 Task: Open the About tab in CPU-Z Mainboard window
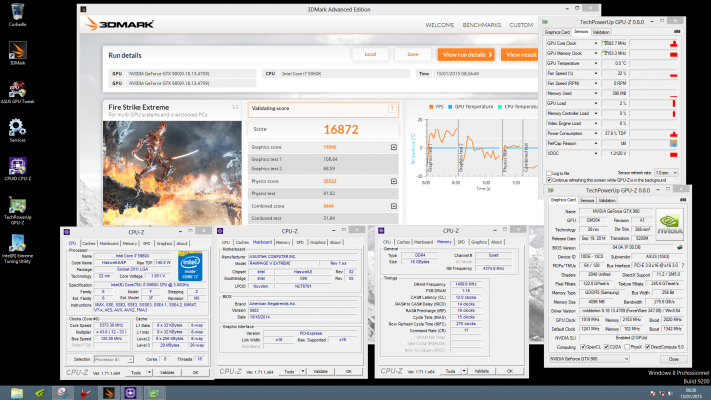tap(335, 242)
